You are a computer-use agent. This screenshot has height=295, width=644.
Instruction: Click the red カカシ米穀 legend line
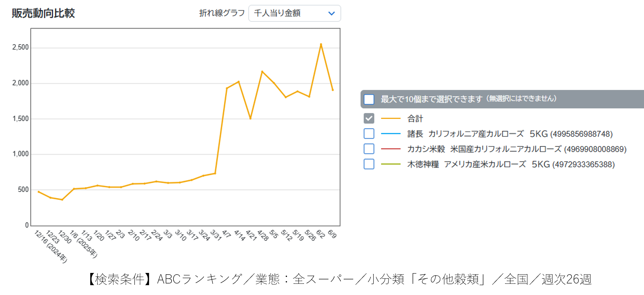(x=391, y=149)
